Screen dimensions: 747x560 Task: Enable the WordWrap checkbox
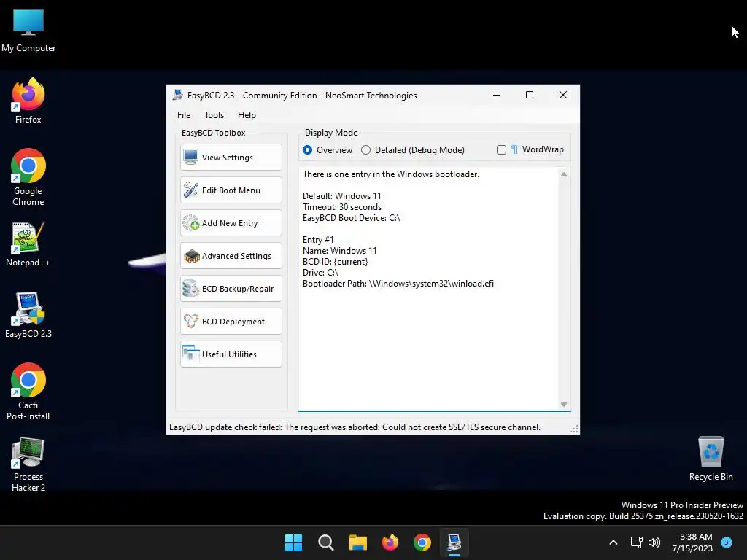coord(501,150)
